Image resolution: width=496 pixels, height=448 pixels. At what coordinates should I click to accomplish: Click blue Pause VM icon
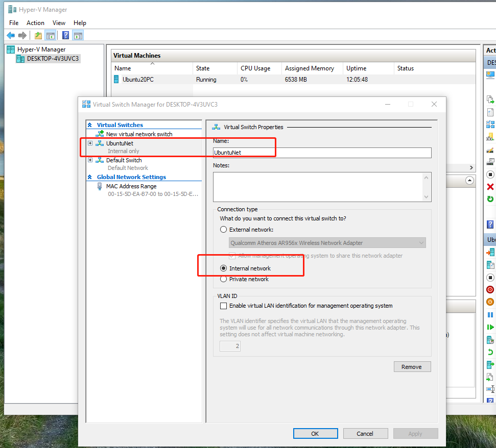(x=490, y=315)
